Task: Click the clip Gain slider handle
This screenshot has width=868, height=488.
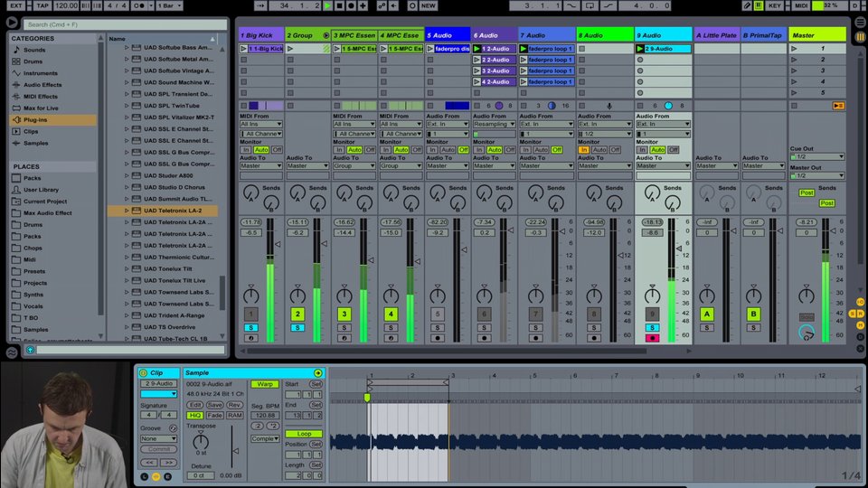Action: click(235, 451)
